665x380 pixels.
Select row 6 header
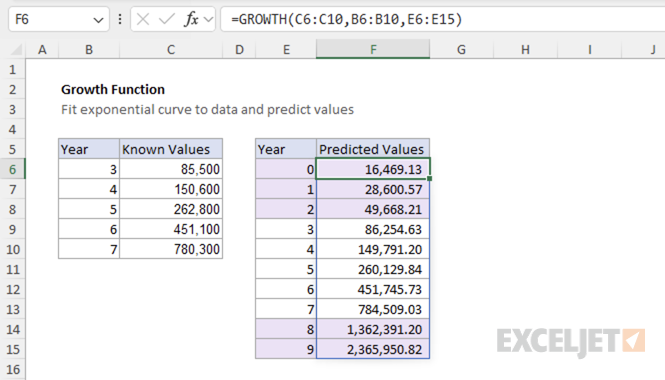pos(13,169)
